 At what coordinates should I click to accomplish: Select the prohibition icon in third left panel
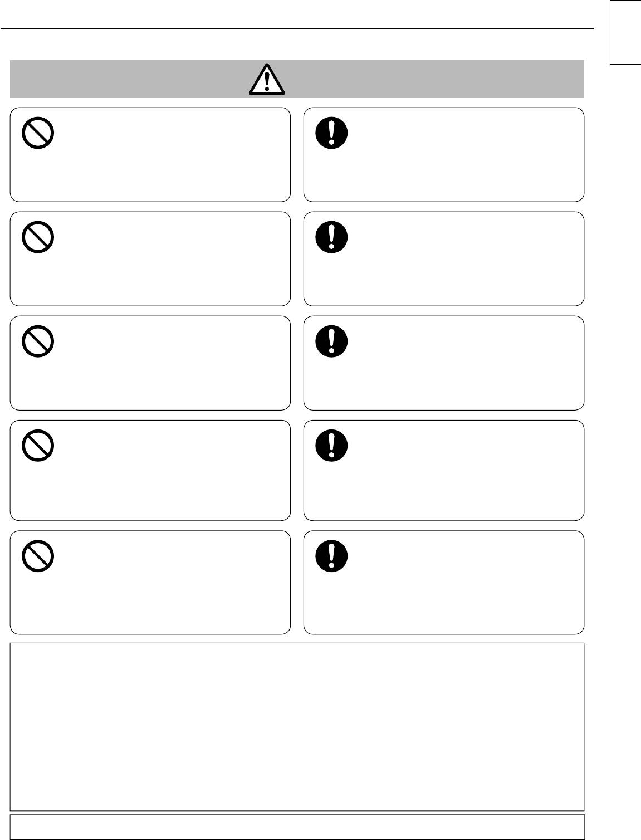pos(38,341)
